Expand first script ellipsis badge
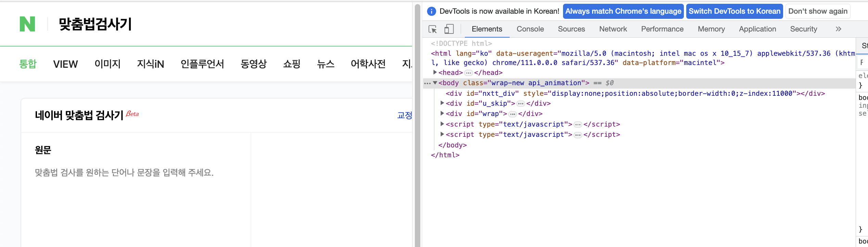Screen dimensions: 868x247 click(578, 125)
